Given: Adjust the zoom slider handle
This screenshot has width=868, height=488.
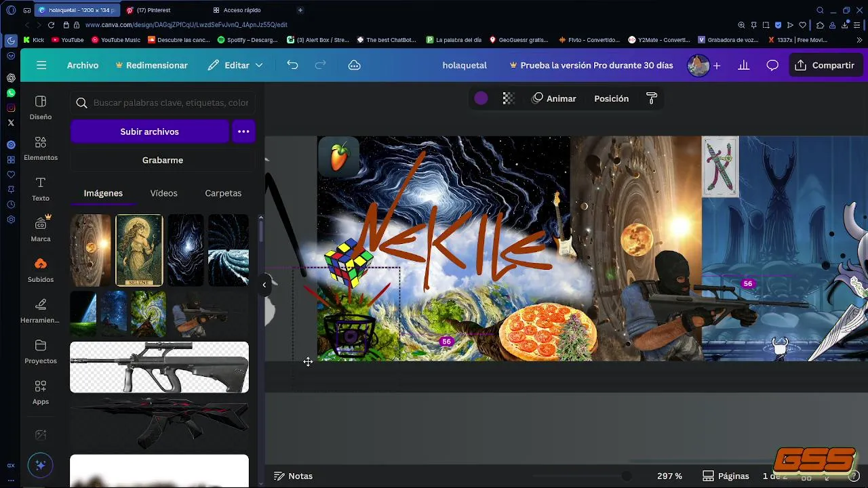Looking at the screenshot, I should point(627,476).
